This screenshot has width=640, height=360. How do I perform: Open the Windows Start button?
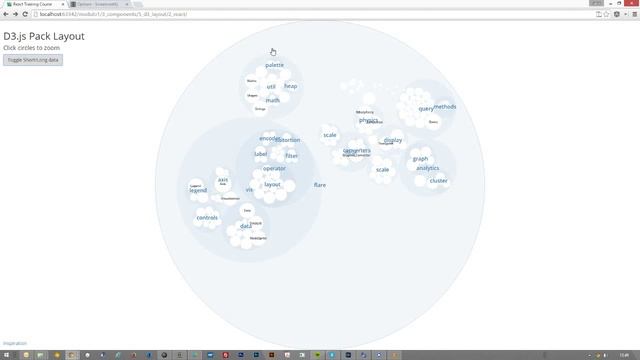[6, 355]
